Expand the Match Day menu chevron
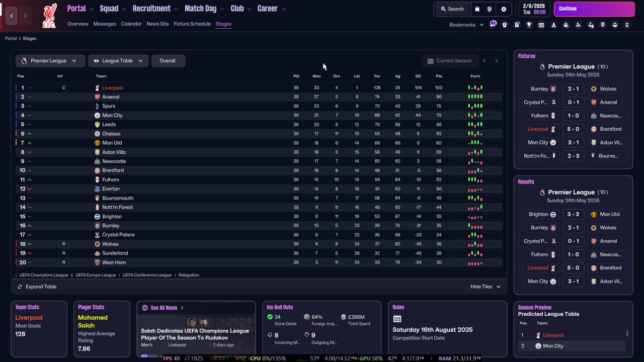 222,9
